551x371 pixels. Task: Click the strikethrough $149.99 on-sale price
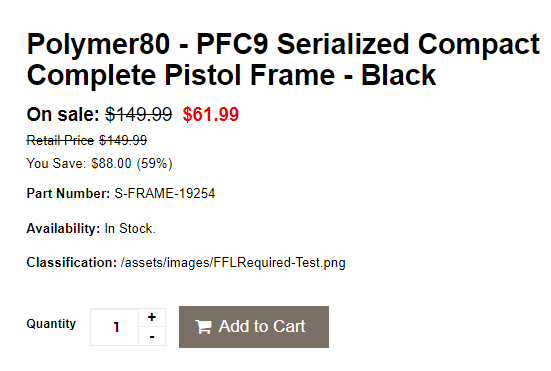coord(139,115)
